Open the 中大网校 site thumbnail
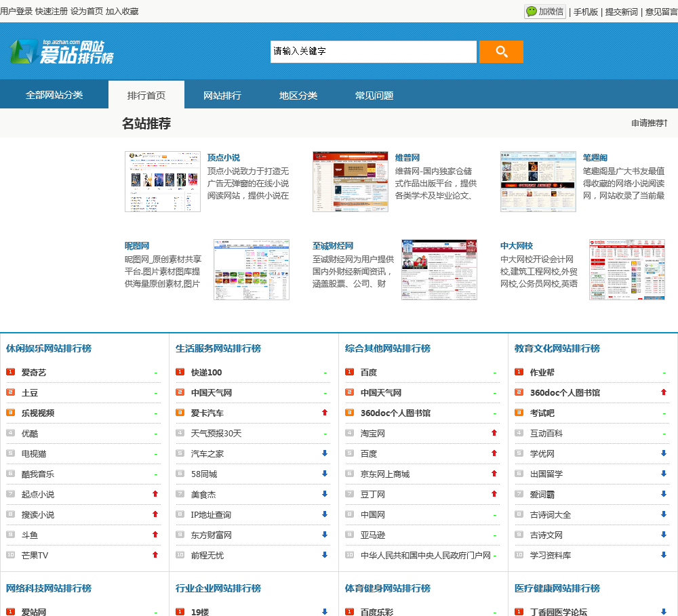 coord(627,270)
